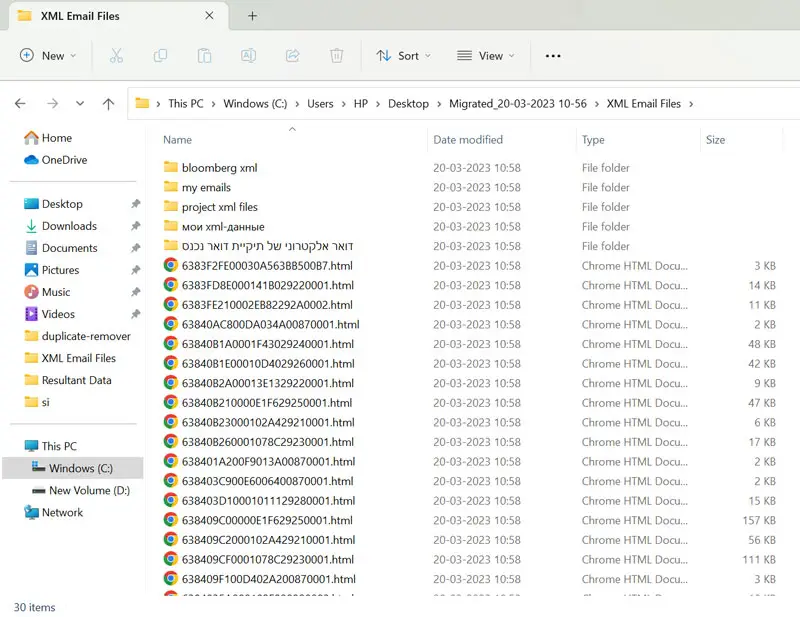Click the Copy icon in toolbar
The image size is (800, 617).
tap(160, 56)
